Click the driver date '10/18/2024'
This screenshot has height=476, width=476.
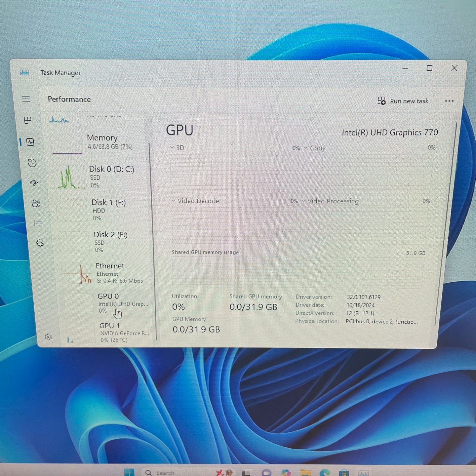360,305
